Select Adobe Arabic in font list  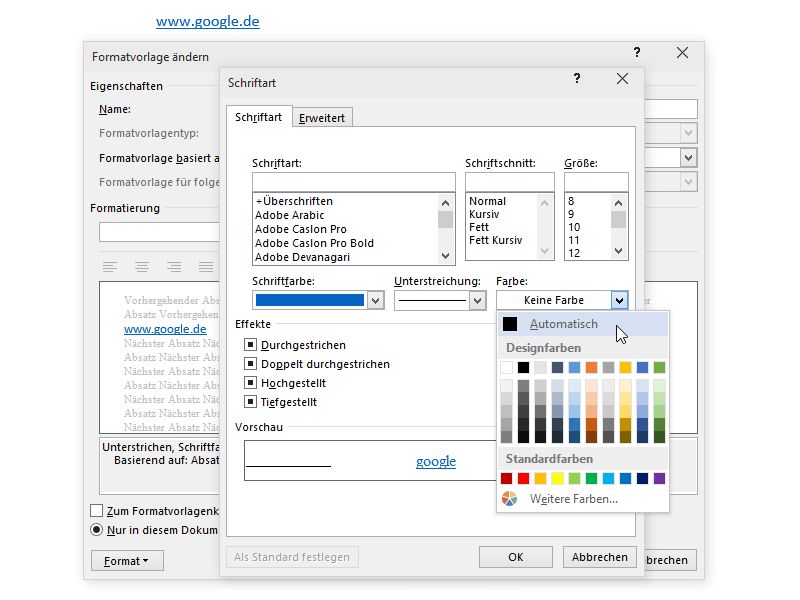tap(289, 215)
